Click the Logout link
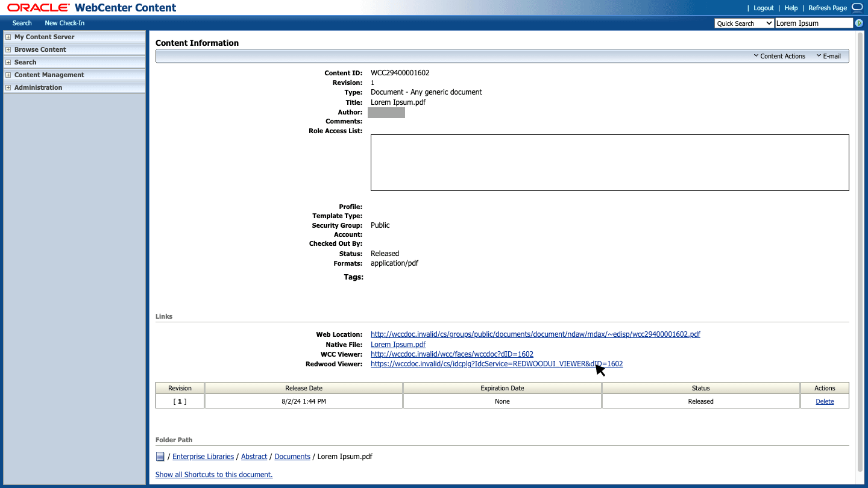868x488 pixels. (764, 8)
